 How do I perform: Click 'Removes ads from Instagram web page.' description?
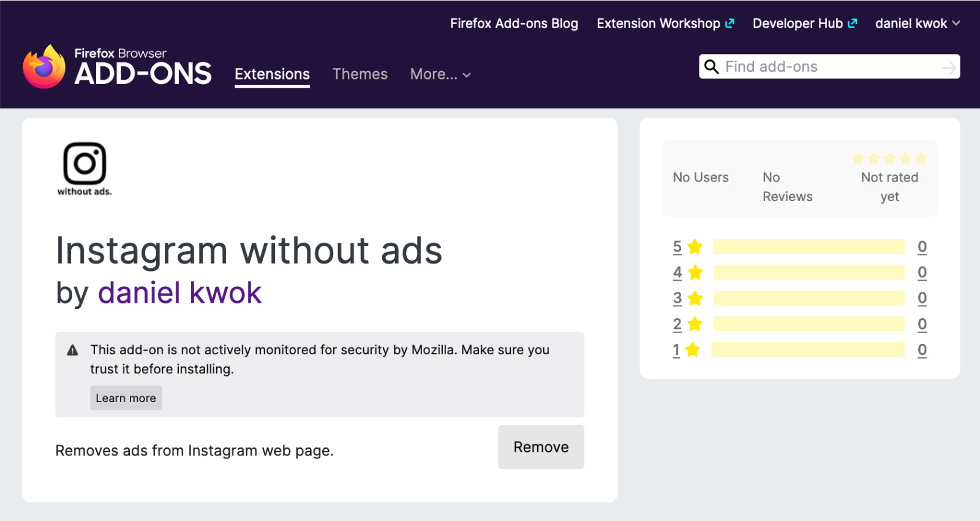pos(195,451)
